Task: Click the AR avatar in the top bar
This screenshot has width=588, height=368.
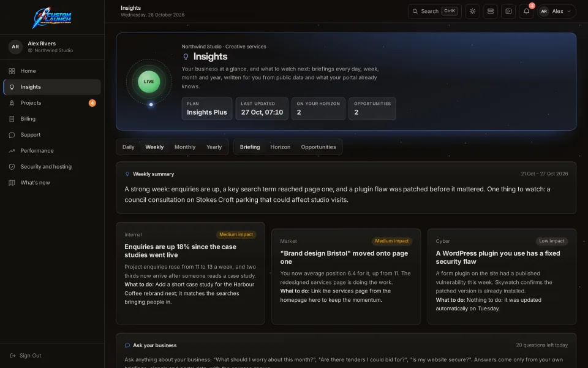Action: point(544,11)
